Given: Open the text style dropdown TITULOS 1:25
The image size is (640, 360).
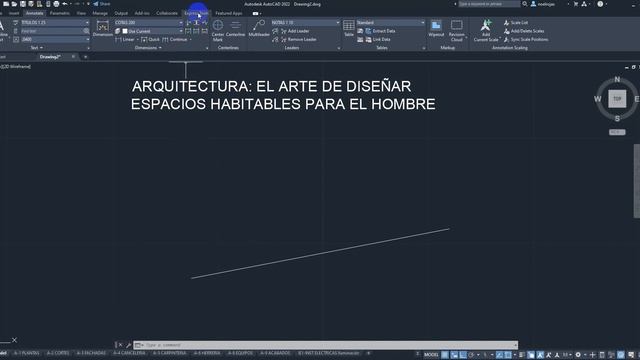Looking at the screenshot, I should point(55,23).
